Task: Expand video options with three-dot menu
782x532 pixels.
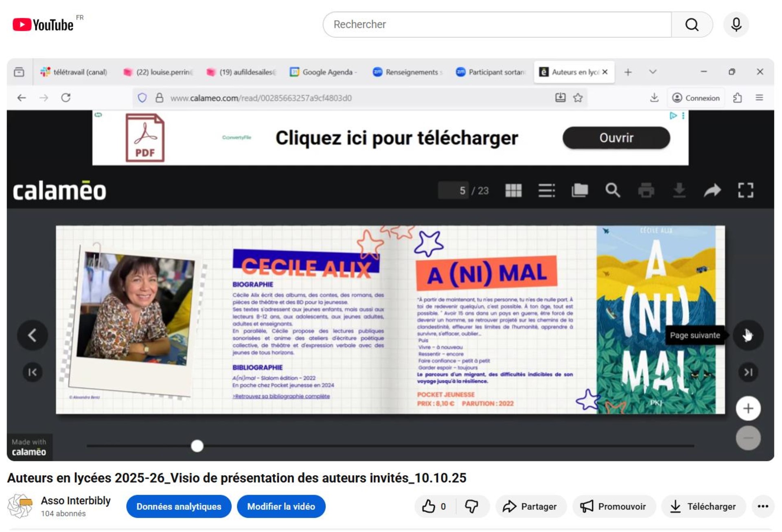Action: coord(763,506)
